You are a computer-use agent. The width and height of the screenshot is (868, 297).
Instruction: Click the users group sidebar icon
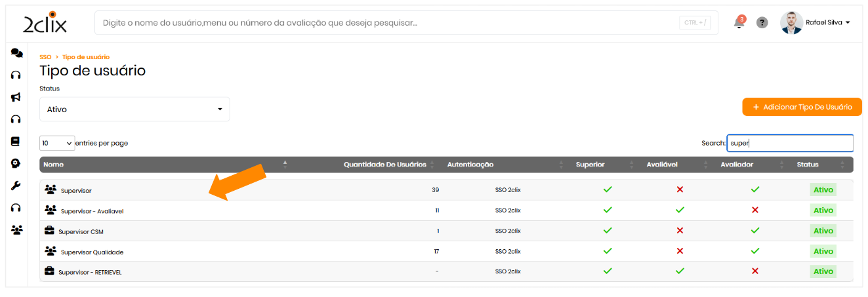tap(16, 229)
